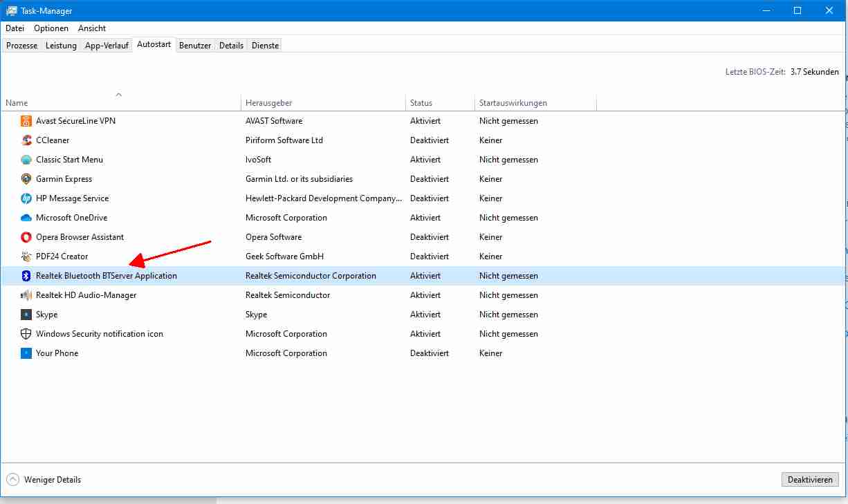Click Deaktiviert status of CCleaner row
This screenshot has width=848, height=504.
click(x=430, y=140)
